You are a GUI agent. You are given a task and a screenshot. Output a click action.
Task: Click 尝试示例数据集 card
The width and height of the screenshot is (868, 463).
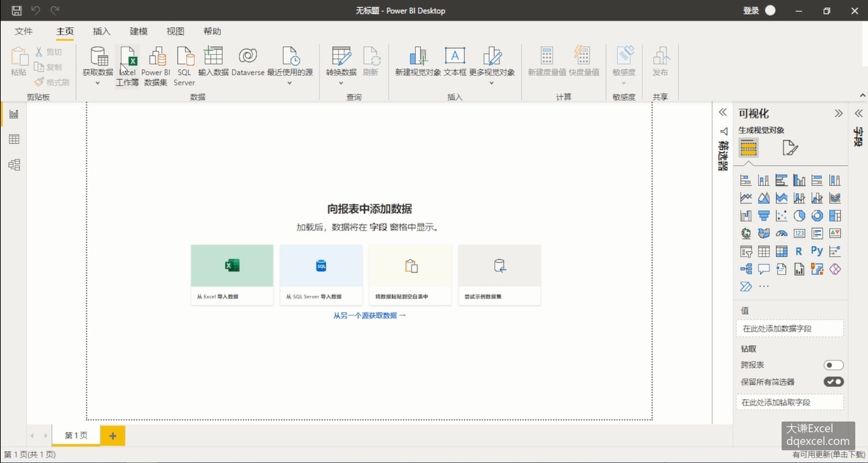click(x=499, y=274)
